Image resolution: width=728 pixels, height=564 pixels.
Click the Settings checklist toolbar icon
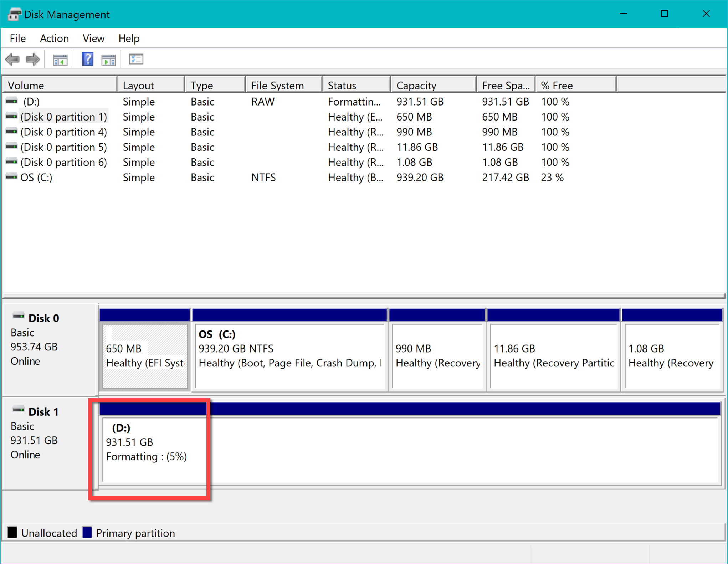(x=136, y=59)
